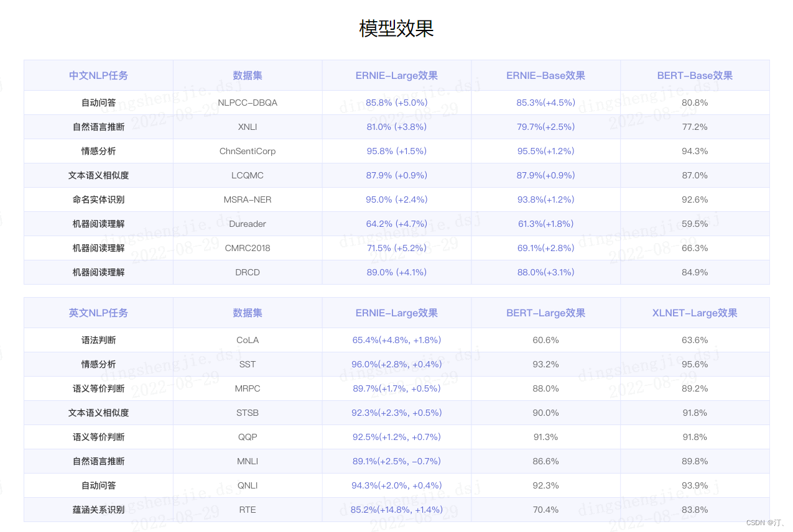Select the "85.2%(+14.8%, +1.4%)" value
This screenshot has width=793, height=532.
click(x=397, y=510)
